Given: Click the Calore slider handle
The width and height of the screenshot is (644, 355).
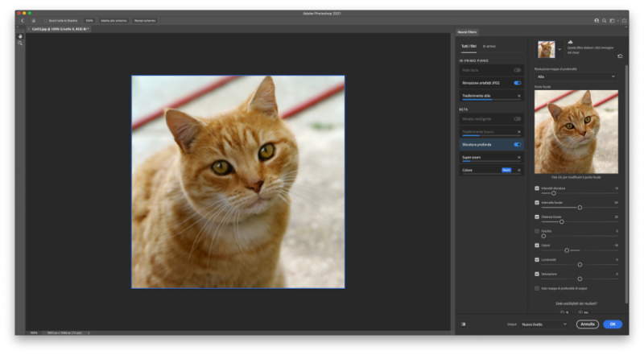Looking at the screenshot, I should [567, 250].
